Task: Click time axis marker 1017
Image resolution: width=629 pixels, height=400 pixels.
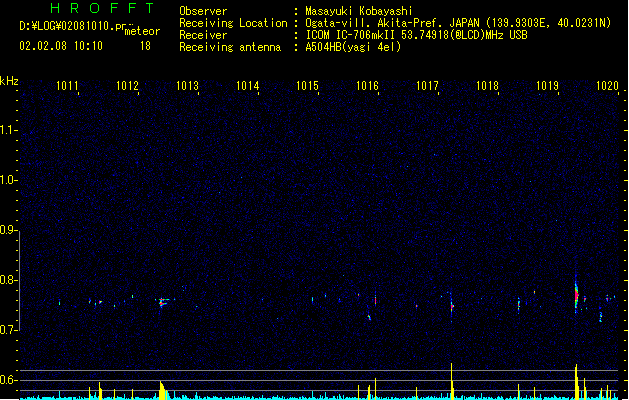Action: point(427,86)
